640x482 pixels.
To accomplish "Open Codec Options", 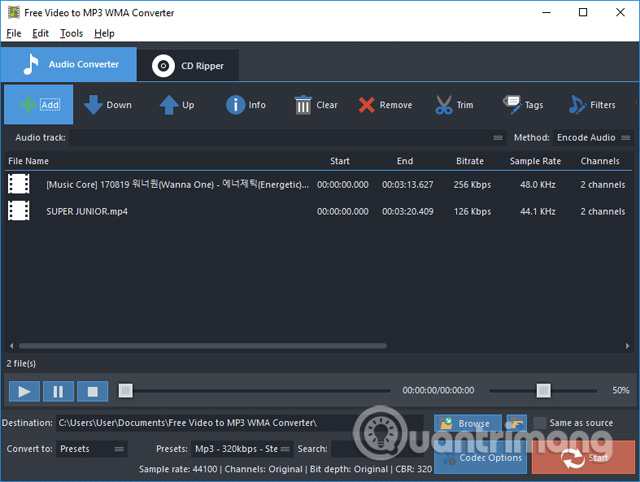I will pyautogui.click(x=480, y=458).
